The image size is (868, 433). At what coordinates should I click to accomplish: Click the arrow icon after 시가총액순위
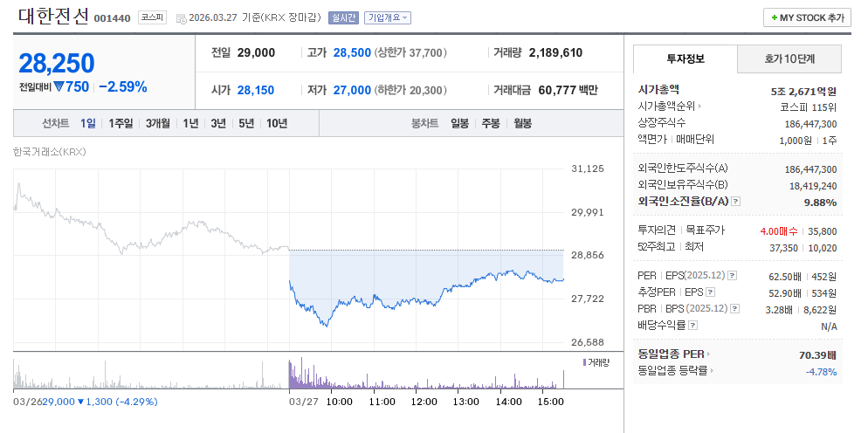[699, 107]
